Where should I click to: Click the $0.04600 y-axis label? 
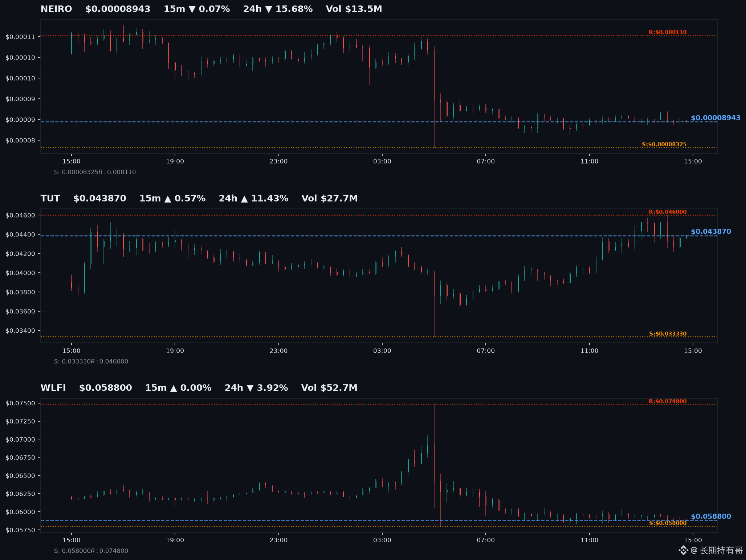20,215
